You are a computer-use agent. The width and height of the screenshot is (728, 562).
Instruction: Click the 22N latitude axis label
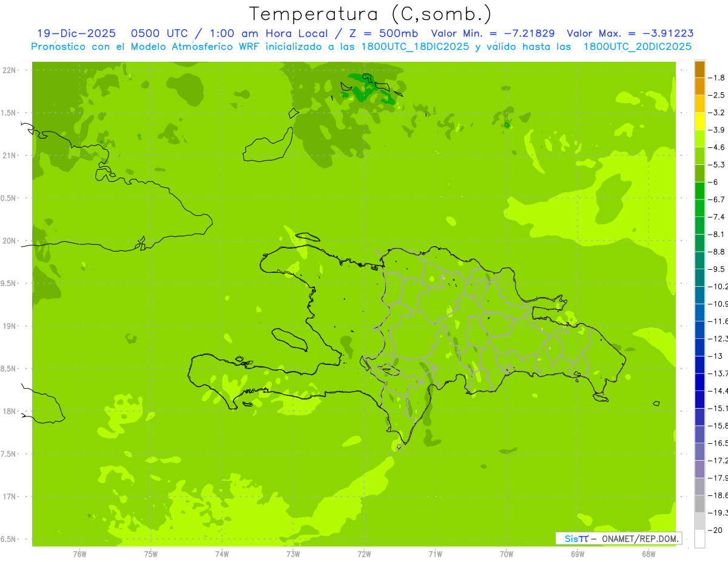(10, 70)
